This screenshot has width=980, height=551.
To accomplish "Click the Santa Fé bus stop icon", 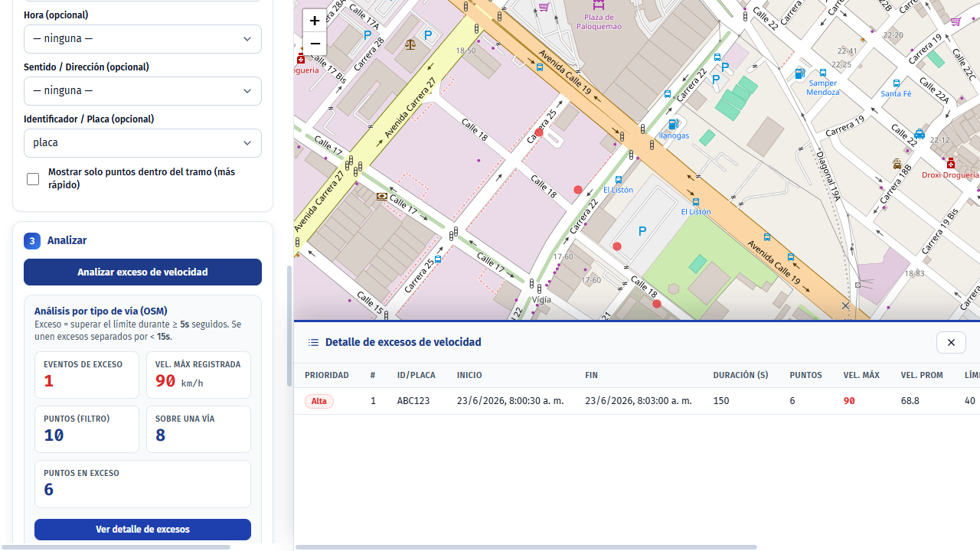I will pyautogui.click(x=897, y=83).
